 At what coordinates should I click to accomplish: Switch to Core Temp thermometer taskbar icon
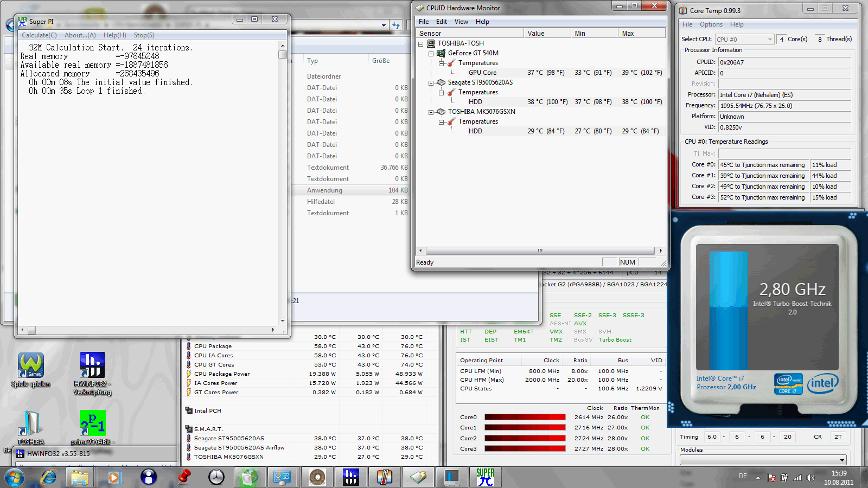click(x=384, y=477)
